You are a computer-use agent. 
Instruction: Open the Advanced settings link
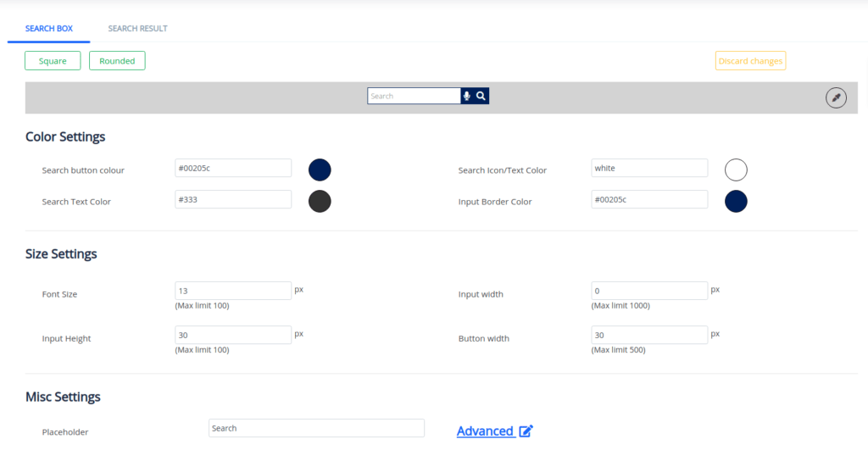coord(485,431)
